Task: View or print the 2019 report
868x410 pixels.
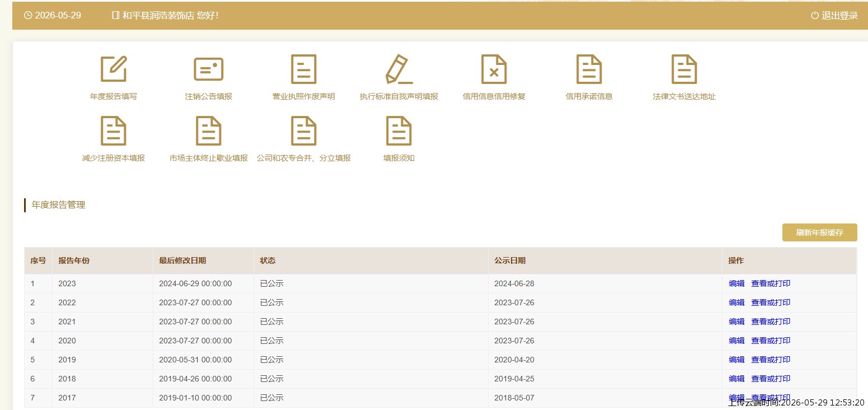Action: 771,360
